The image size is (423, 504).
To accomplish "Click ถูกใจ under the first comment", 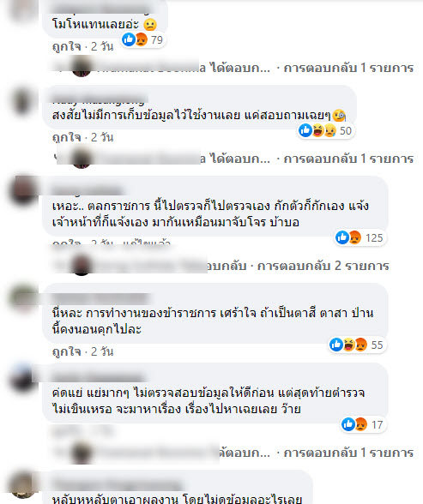I will coord(67,46).
